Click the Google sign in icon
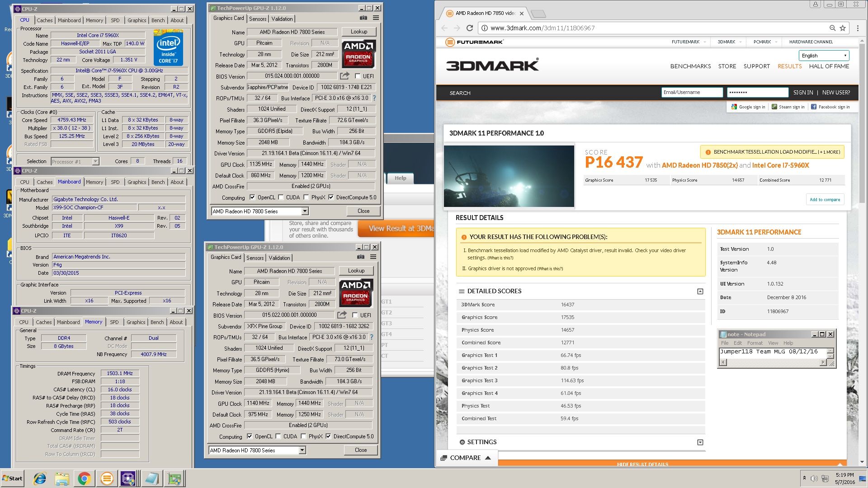The image size is (868, 488). (x=734, y=107)
